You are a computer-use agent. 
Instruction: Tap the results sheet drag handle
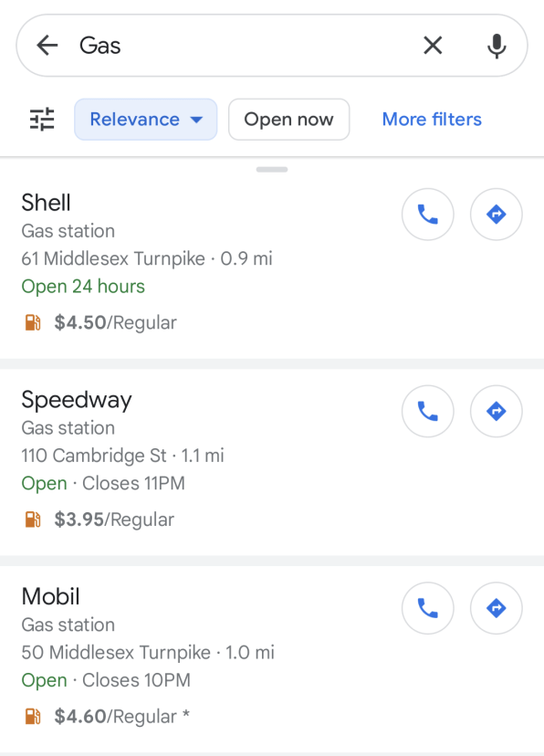click(272, 169)
